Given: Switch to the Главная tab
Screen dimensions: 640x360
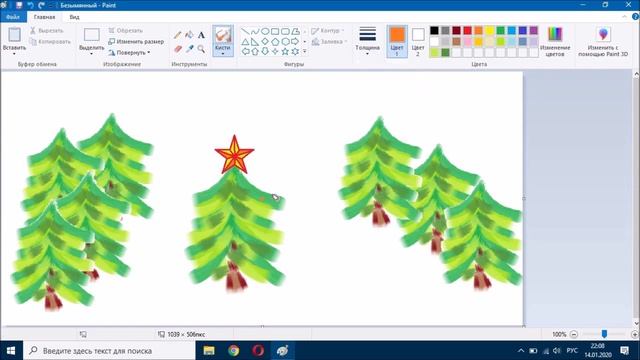Looking at the screenshot, I should point(44,17).
